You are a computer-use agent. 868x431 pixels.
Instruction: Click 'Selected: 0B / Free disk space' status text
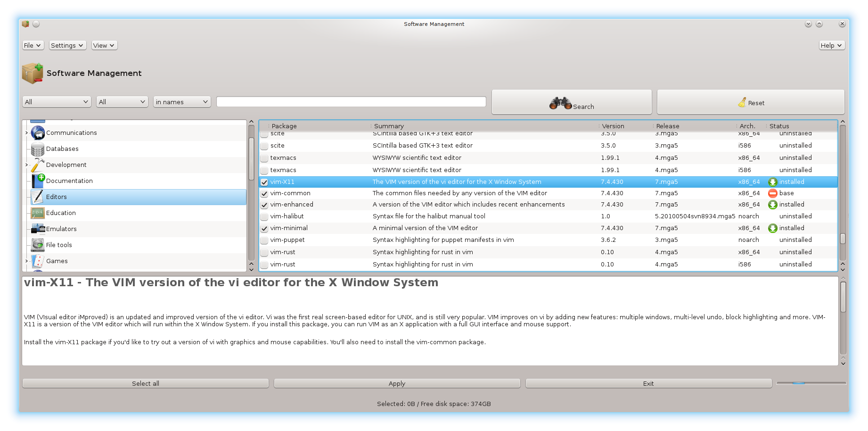[x=434, y=404]
